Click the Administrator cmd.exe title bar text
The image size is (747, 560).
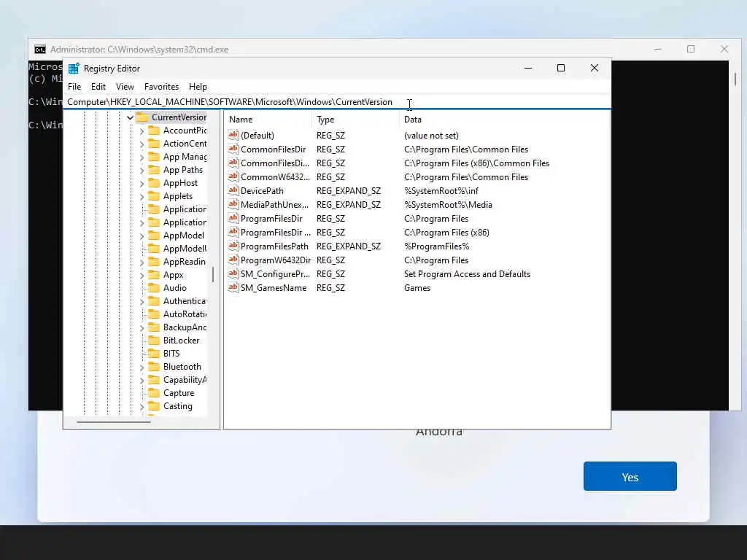[139, 50]
